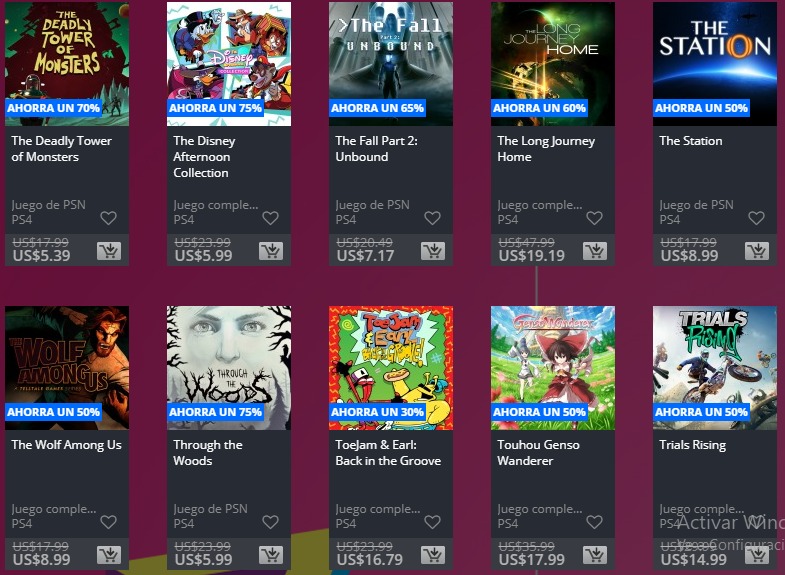
Task: Add The Wolf Among Us to cart
Action: [x=109, y=555]
